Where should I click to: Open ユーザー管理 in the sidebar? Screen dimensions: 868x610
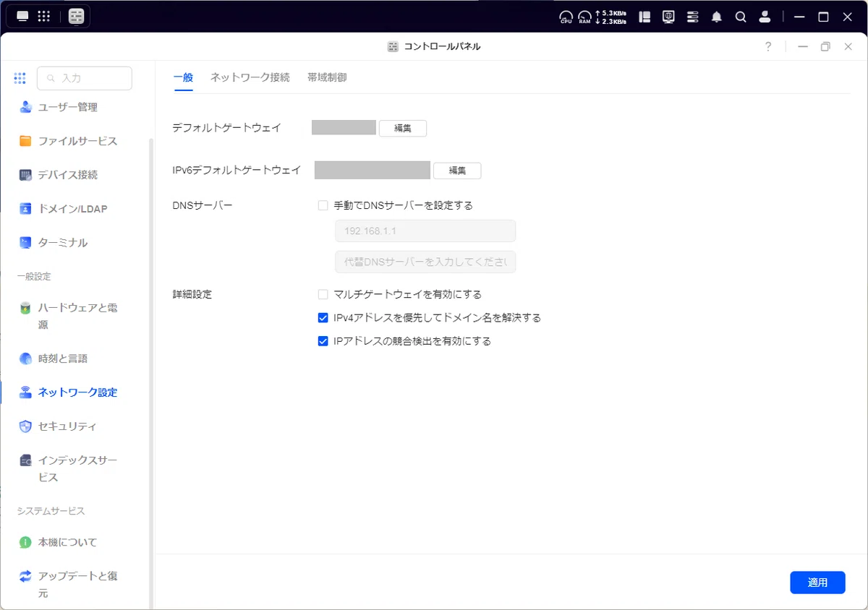[x=68, y=107]
